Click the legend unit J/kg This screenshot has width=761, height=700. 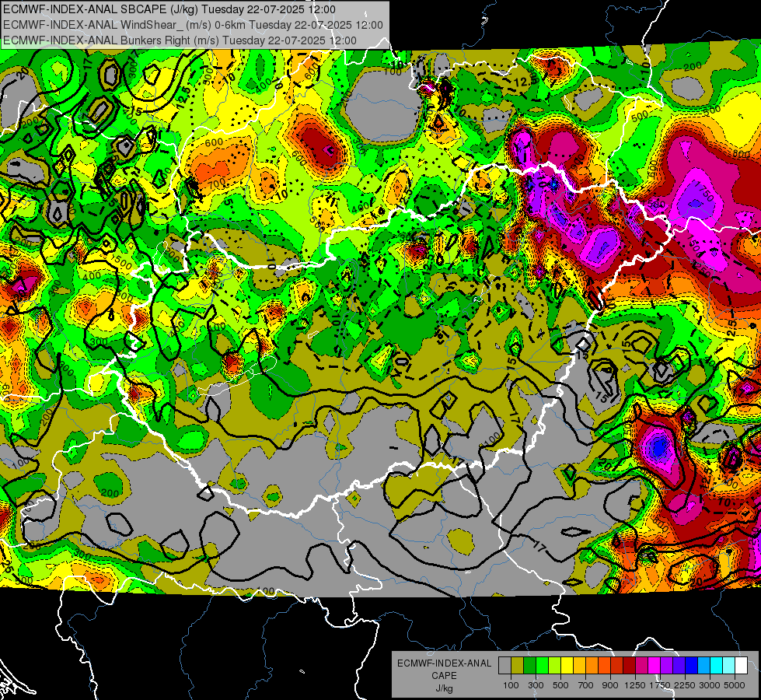point(444,688)
